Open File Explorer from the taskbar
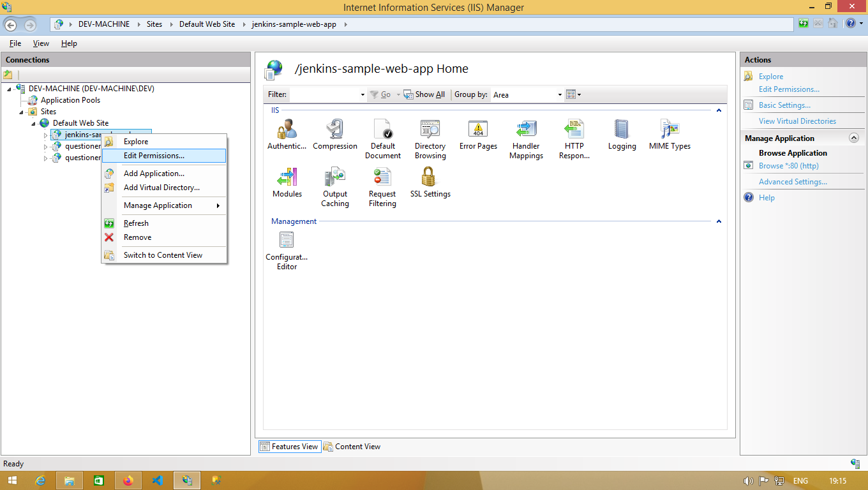The width and height of the screenshot is (868, 490). 70,480
